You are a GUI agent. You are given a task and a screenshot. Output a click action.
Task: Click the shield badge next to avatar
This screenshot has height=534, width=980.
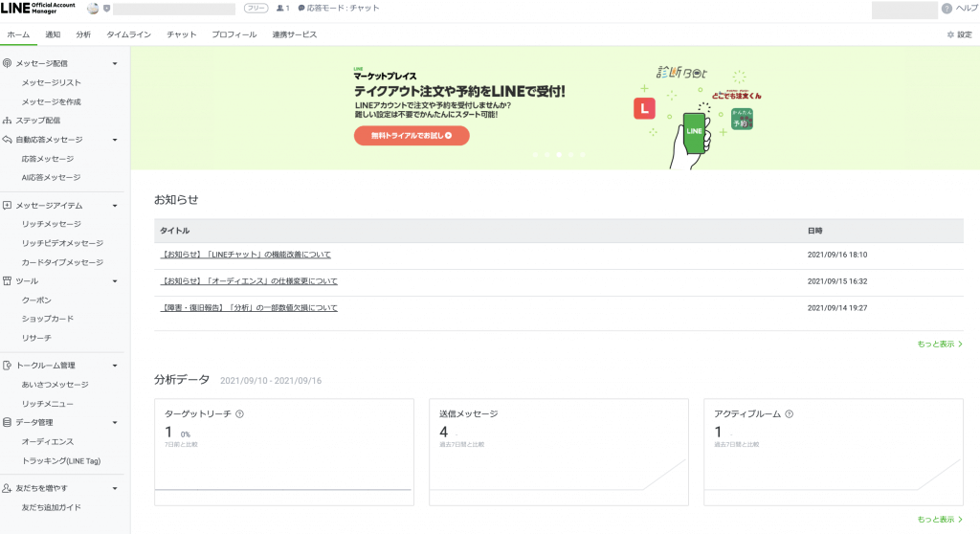(x=106, y=8)
